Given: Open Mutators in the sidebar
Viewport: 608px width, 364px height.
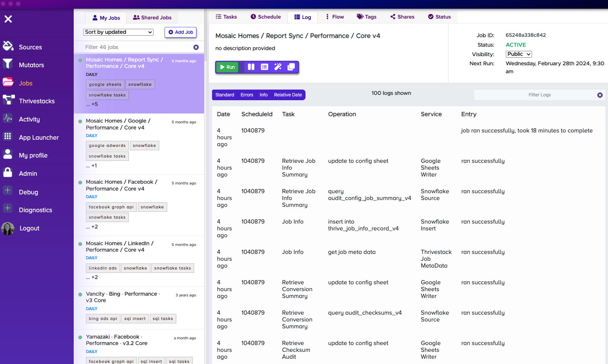Looking at the screenshot, I should point(31,65).
